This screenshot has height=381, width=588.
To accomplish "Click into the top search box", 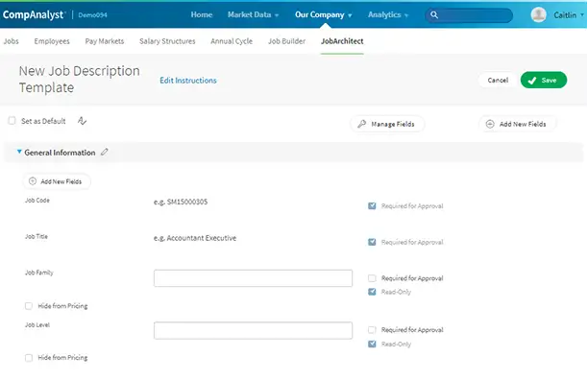I will pos(469,15).
